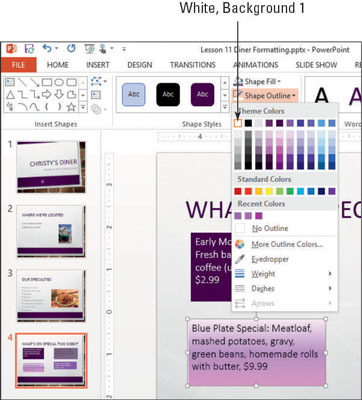362x400 pixels.
Task: Click the Touch/Mouse mode hand icon
Action: pos(103,49)
